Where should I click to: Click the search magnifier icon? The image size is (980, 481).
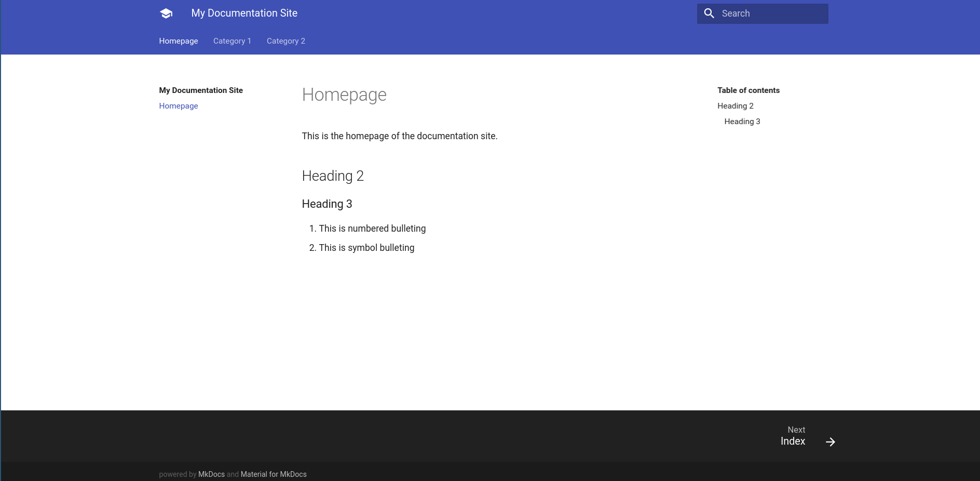[709, 14]
